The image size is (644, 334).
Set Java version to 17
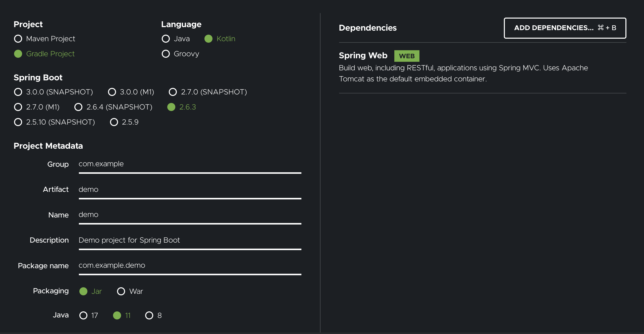[83, 315]
